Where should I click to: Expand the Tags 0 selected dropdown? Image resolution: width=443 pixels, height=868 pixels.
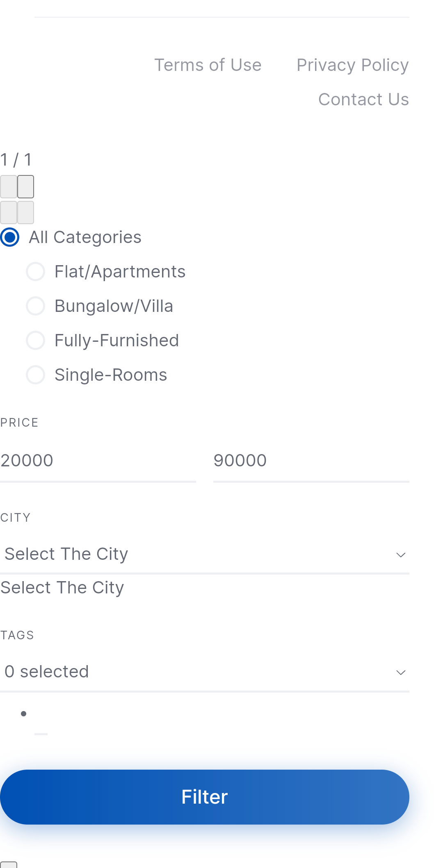click(x=205, y=672)
